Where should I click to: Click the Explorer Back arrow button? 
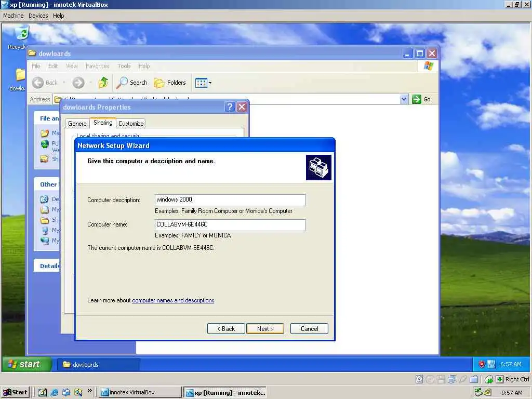tap(45, 83)
